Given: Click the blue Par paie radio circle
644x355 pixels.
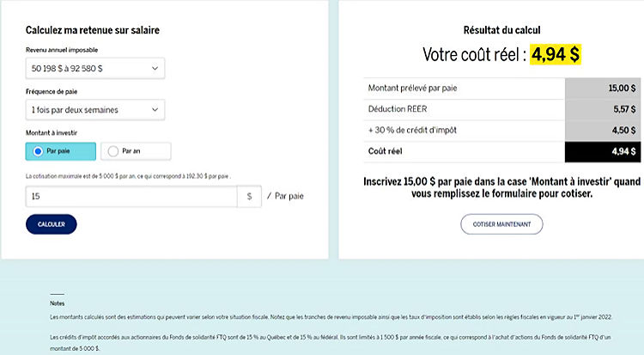Looking at the screenshot, I should [38, 151].
